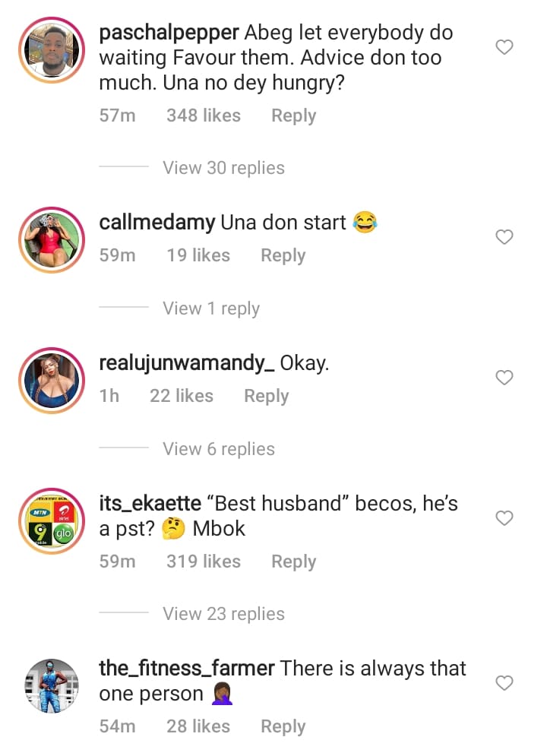The image size is (547, 756).
Task: View the 319 likes on its_ekaette's comment
Action: coord(203,561)
